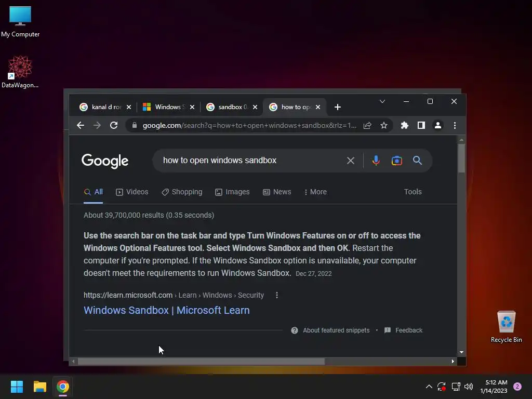Close the 'Windows S' tab
This screenshot has height=399, width=532.
click(x=192, y=107)
